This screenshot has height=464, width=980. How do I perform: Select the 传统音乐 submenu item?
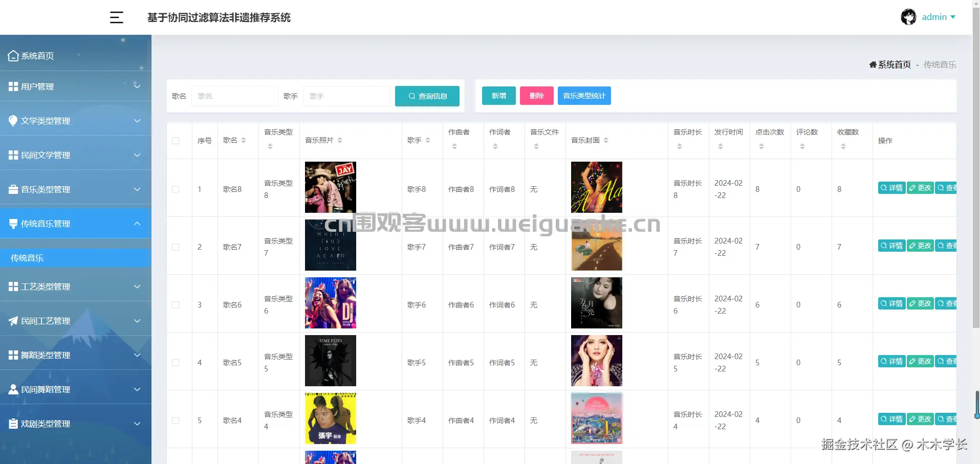point(76,258)
